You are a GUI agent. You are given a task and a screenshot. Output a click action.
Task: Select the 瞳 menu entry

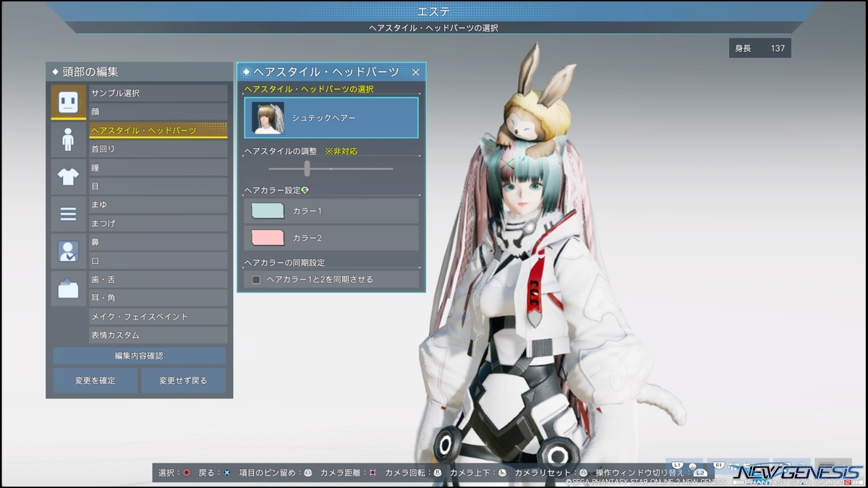[x=158, y=168]
